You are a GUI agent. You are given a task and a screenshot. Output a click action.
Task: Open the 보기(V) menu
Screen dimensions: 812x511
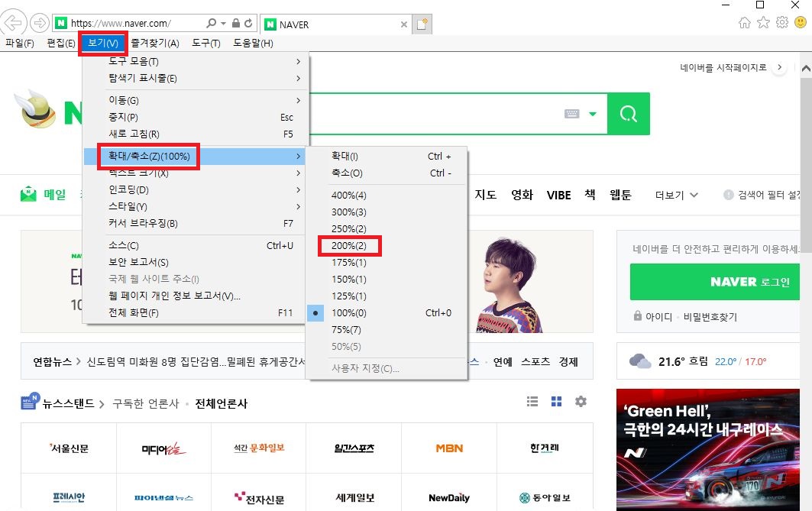pyautogui.click(x=103, y=43)
